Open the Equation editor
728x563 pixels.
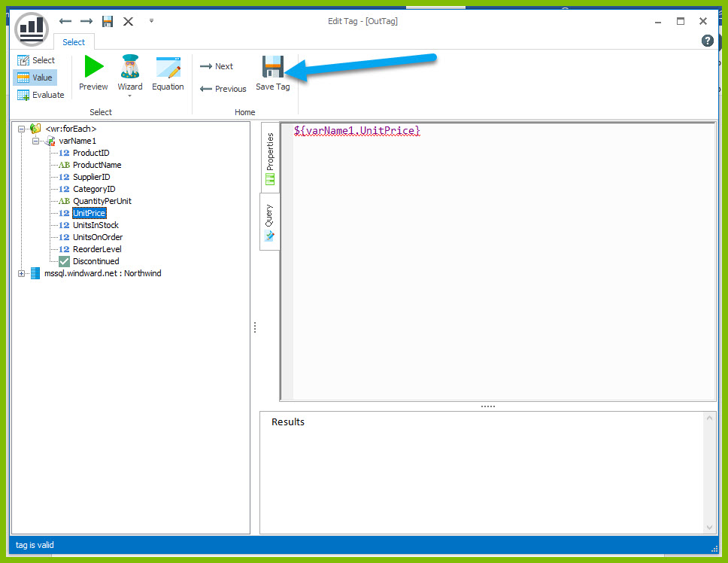[x=168, y=73]
